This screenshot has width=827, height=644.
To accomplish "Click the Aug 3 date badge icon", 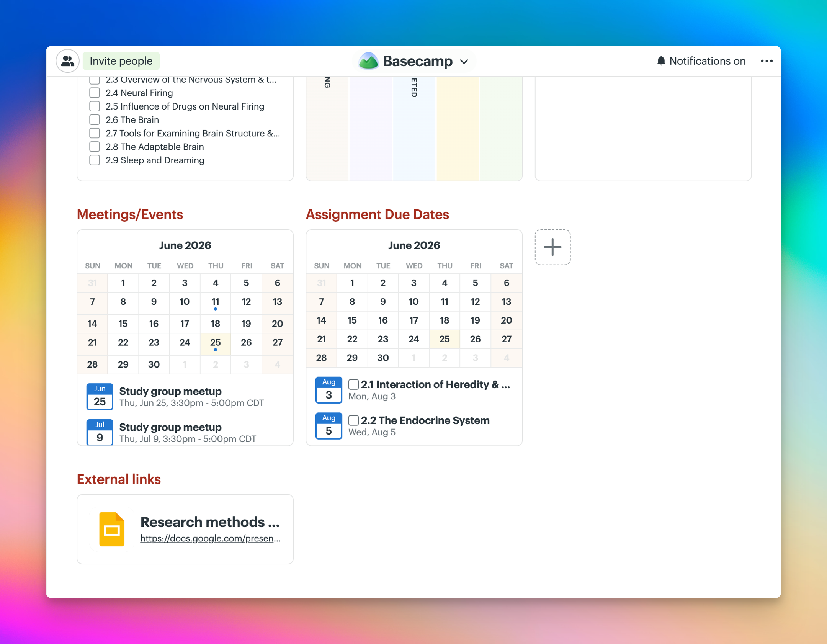I will [329, 390].
